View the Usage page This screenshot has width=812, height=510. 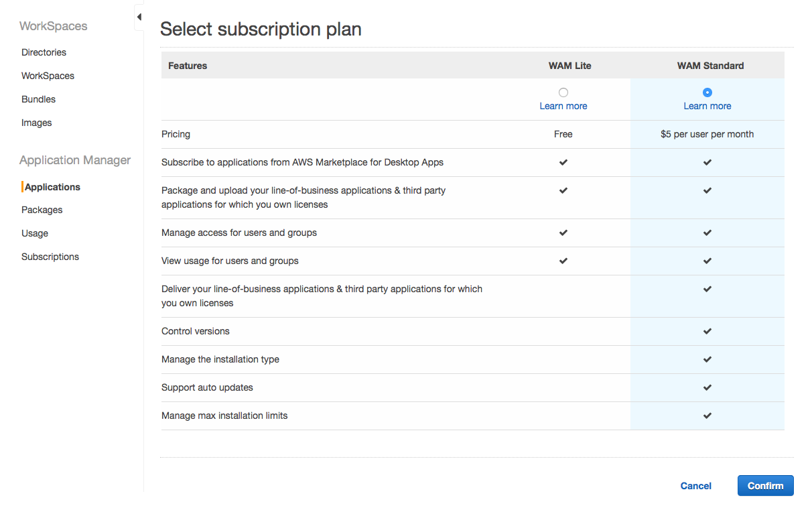pos(34,233)
